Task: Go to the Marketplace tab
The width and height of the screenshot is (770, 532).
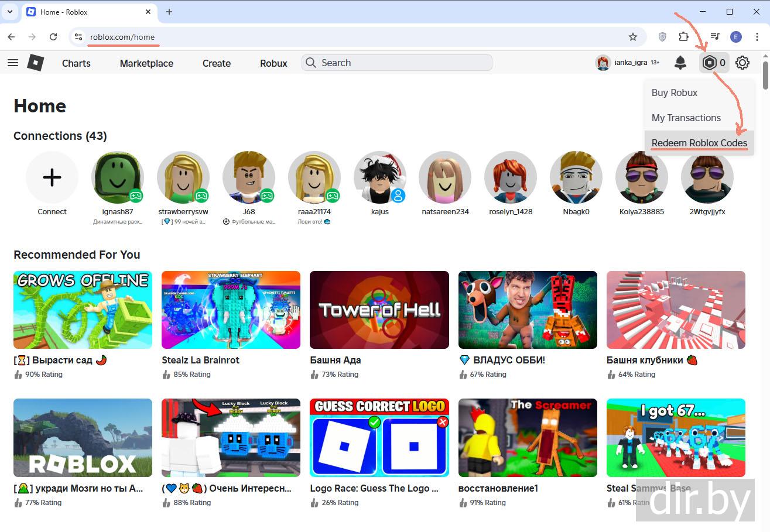Action: point(146,63)
